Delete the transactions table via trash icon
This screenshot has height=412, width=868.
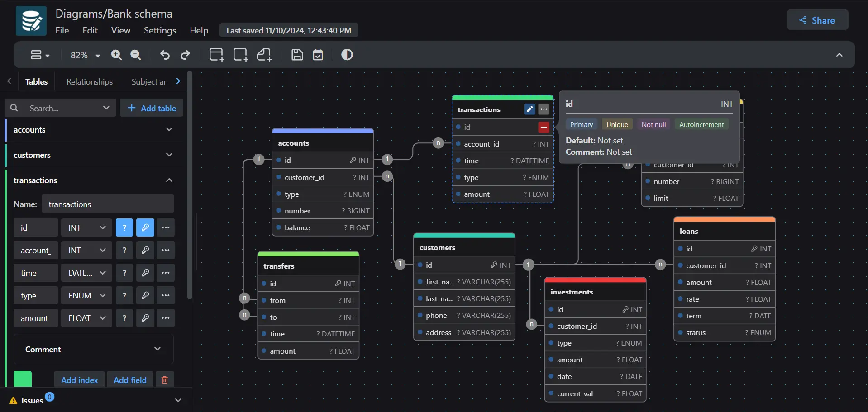coord(164,379)
